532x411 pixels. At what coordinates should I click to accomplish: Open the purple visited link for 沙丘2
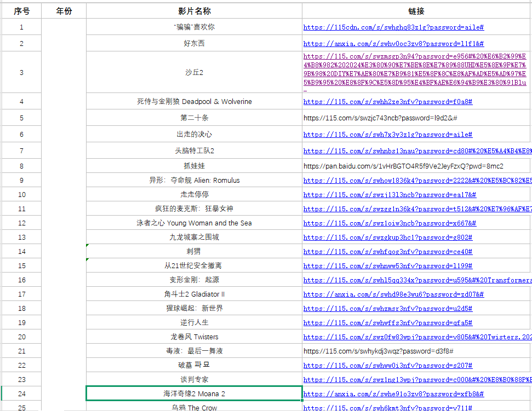[415, 73]
